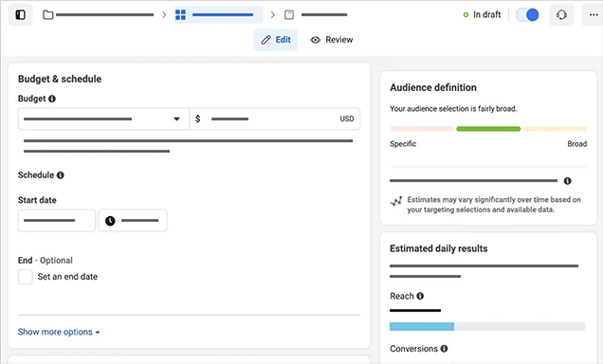Select the ad set grid breadcrumb
Viewport: 603px width, 364px height.
click(x=218, y=15)
